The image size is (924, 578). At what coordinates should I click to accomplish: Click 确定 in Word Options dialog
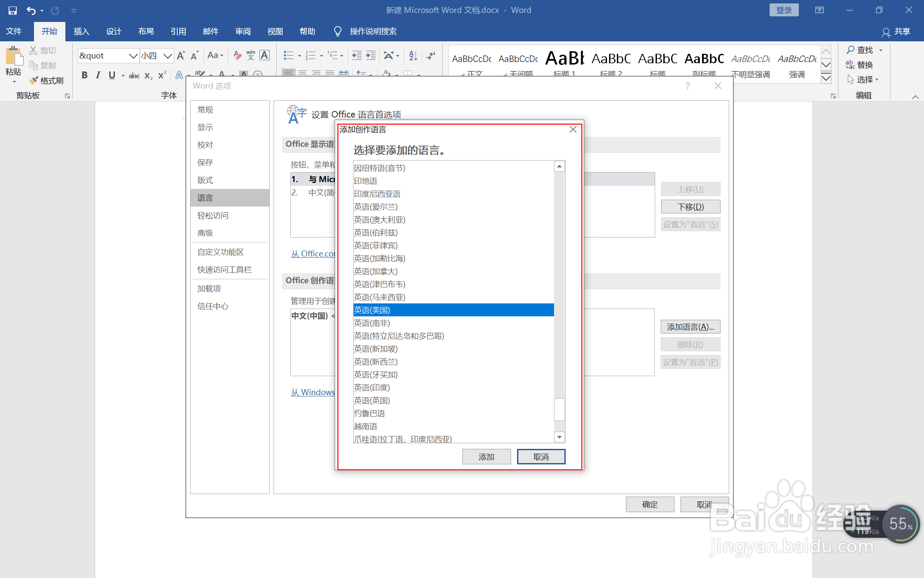[650, 504]
